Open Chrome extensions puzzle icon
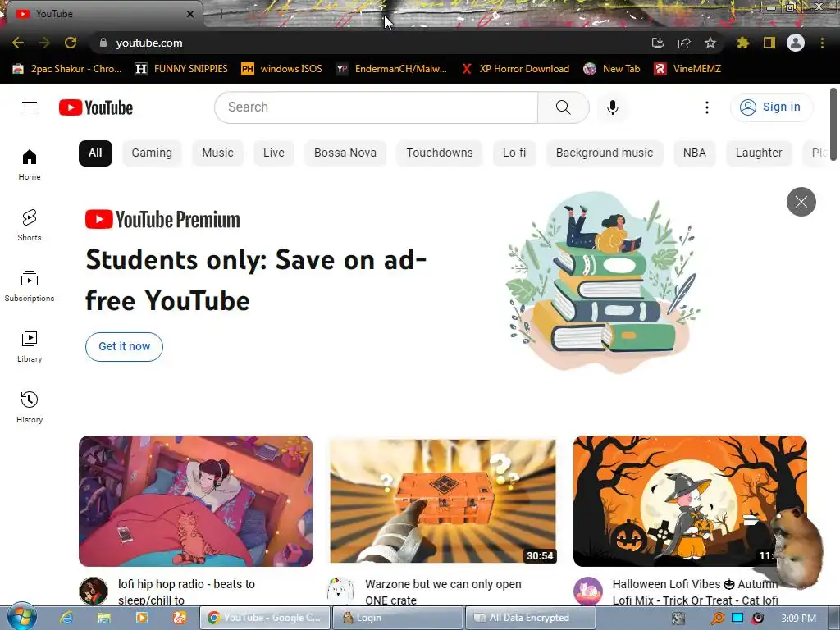This screenshot has width=840, height=630. [742, 43]
